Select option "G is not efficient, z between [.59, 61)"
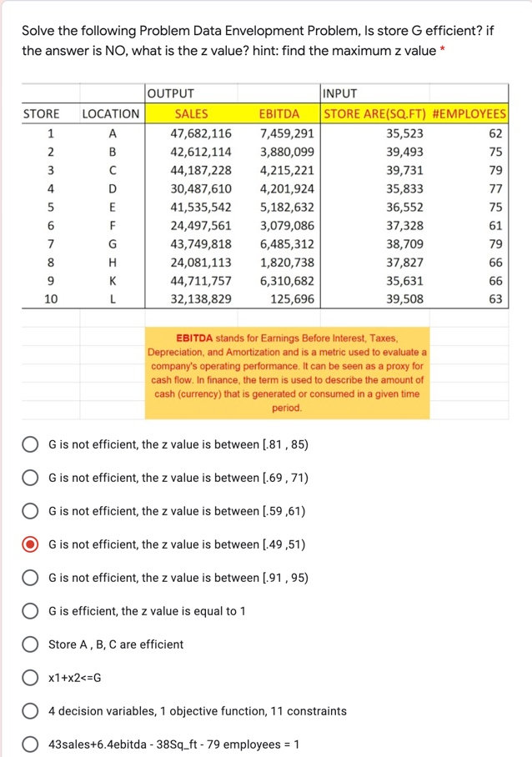 (x=30, y=511)
